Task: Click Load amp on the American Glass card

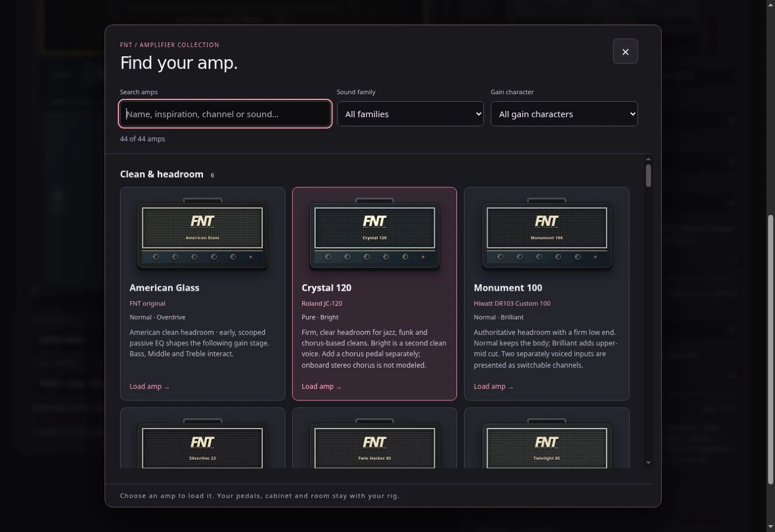Action: [x=149, y=387]
